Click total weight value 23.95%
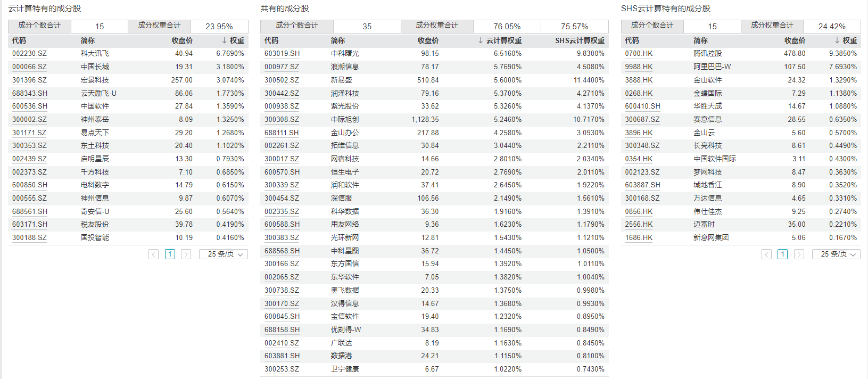Viewport: 868px width, 379px height. [219, 27]
